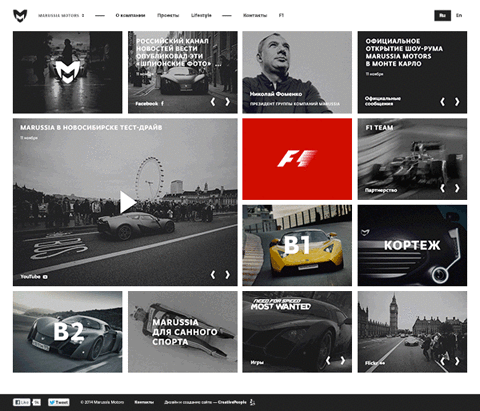Screen dimensions: 480x411
Task: Next arrow on the Flickr tile
Action: tap(457, 361)
